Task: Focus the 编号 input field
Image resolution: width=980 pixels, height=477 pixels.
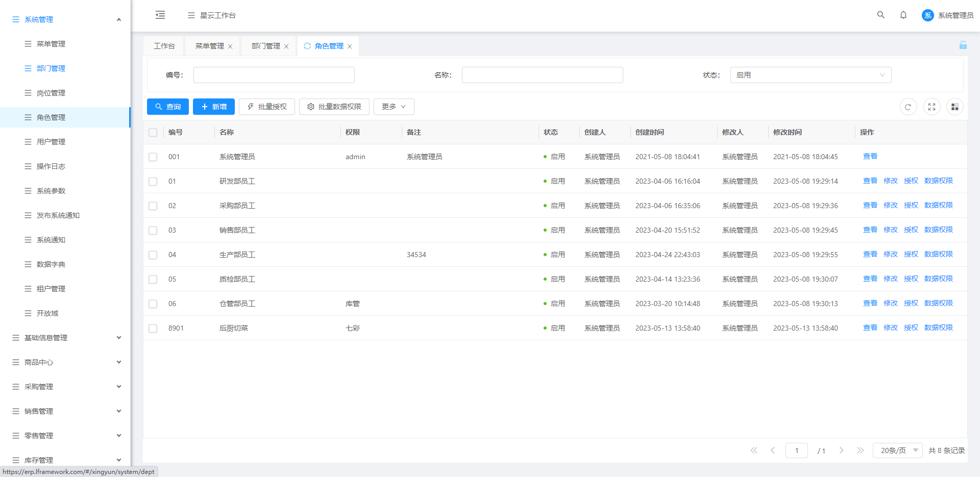Action: (x=274, y=75)
